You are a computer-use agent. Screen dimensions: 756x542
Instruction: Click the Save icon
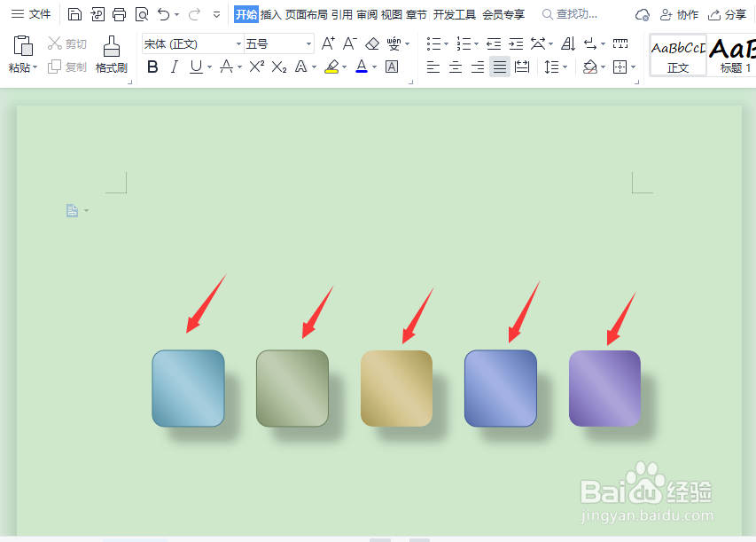[74, 14]
